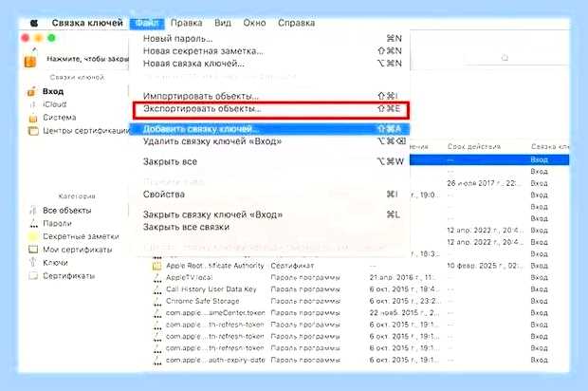Sort by the Срок действия column header

click(474, 147)
